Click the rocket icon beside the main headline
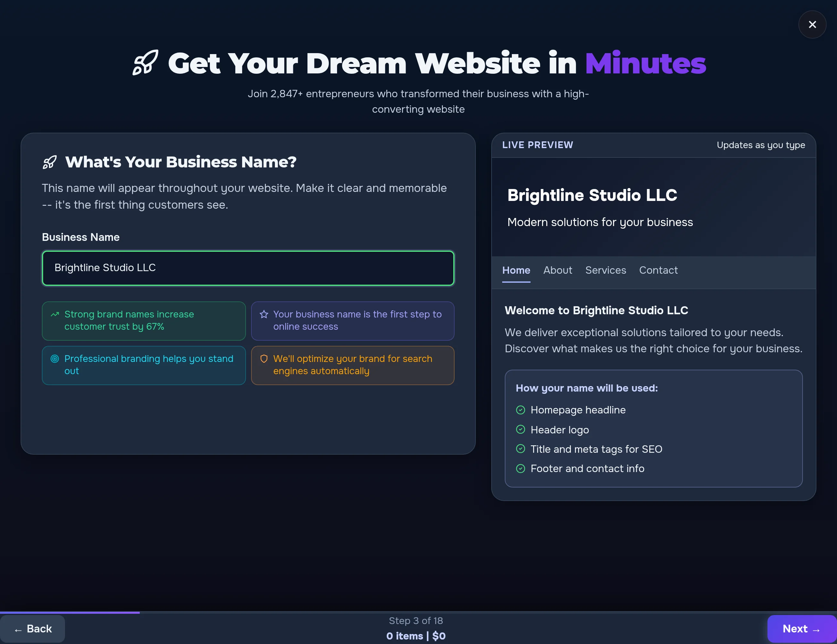This screenshot has height=644, width=837. (145, 62)
